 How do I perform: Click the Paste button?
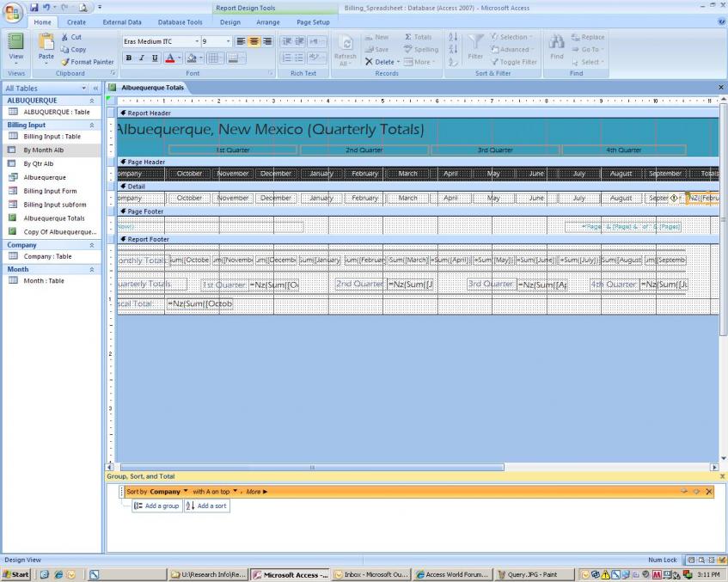click(46, 48)
